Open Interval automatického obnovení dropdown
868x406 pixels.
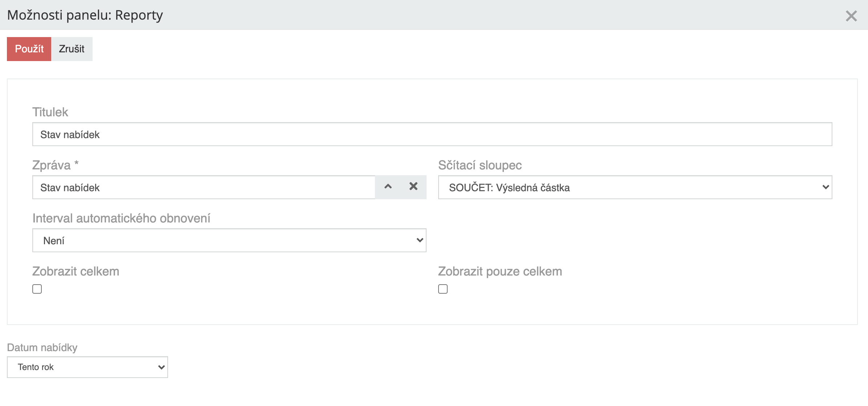coord(229,240)
